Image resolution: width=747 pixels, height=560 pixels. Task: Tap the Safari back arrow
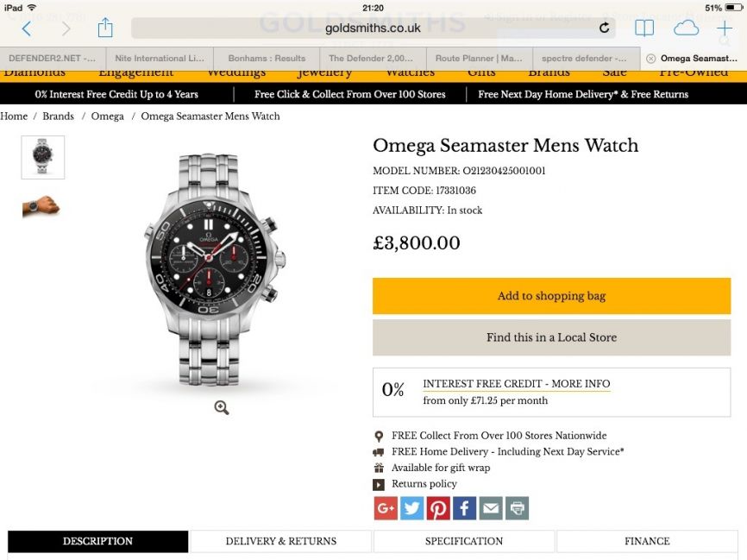click(x=27, y=28)
